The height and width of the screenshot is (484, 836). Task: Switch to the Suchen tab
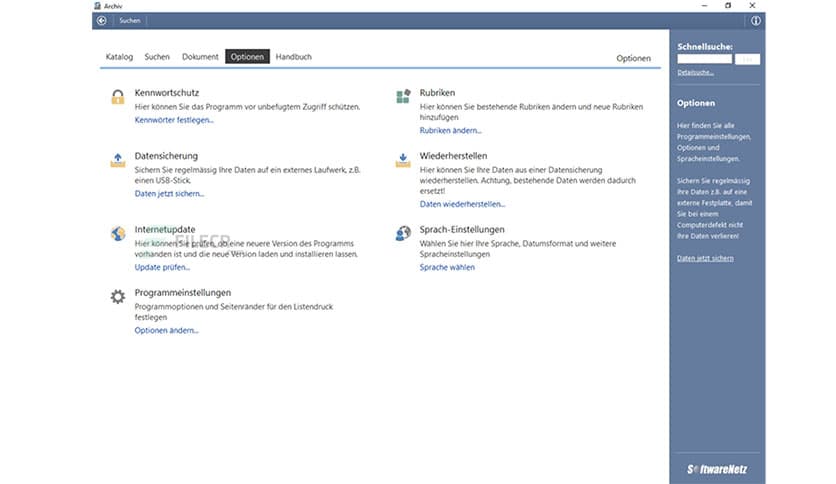pyautogui.click(x=157, y=57)
